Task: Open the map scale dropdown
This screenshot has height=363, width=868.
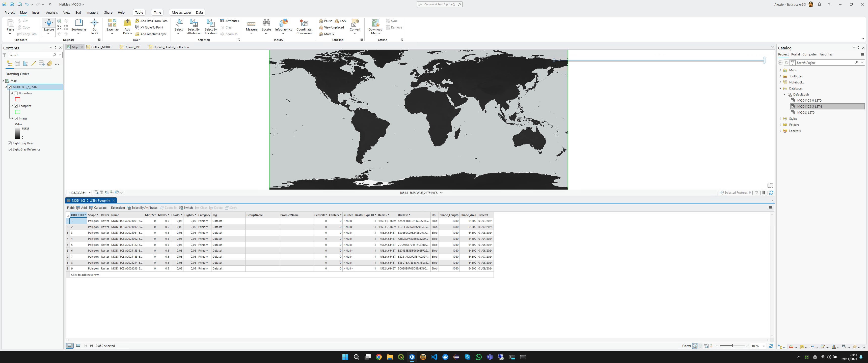Action: (x=91, y=192)
